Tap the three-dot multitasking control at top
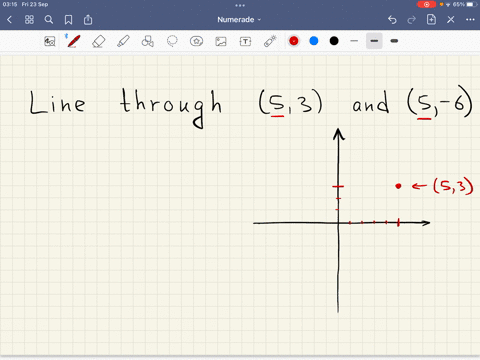 pos(240,5)
